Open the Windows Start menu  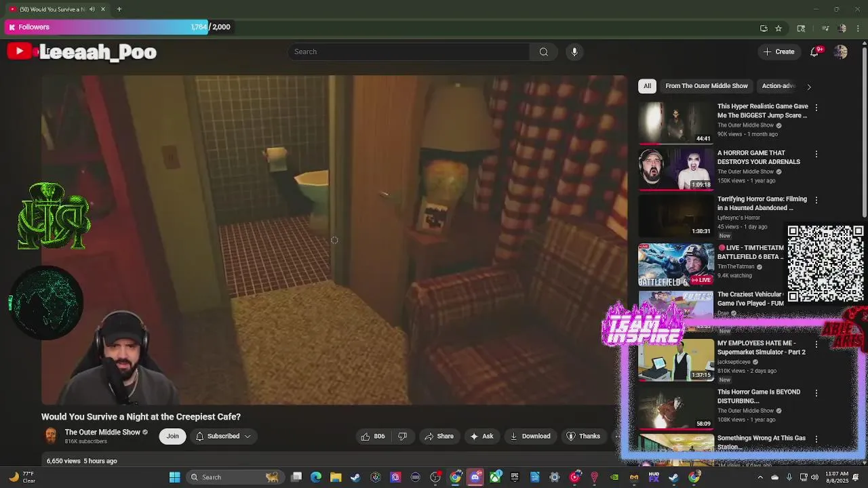[x=174, y=477]
